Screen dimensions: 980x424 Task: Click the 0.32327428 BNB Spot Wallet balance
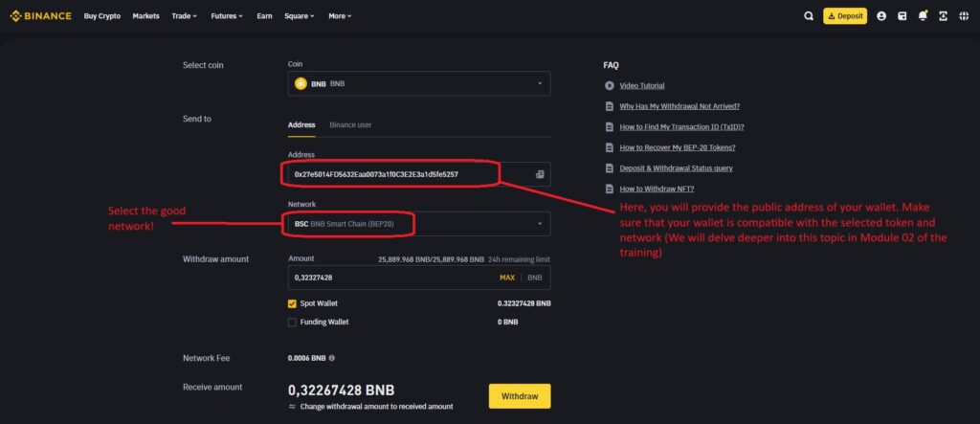[x=523, y=304]
